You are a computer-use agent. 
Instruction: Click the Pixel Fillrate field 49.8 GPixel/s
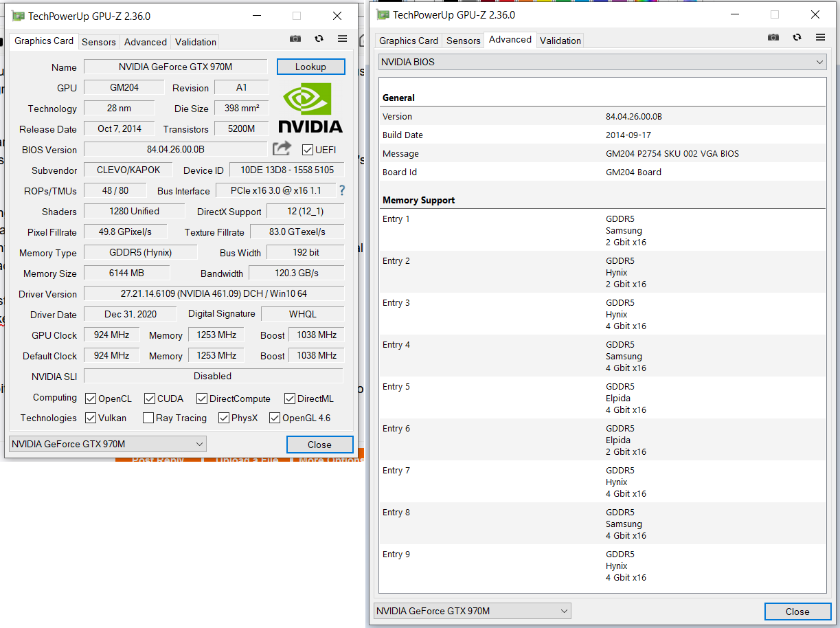(125, 232)
